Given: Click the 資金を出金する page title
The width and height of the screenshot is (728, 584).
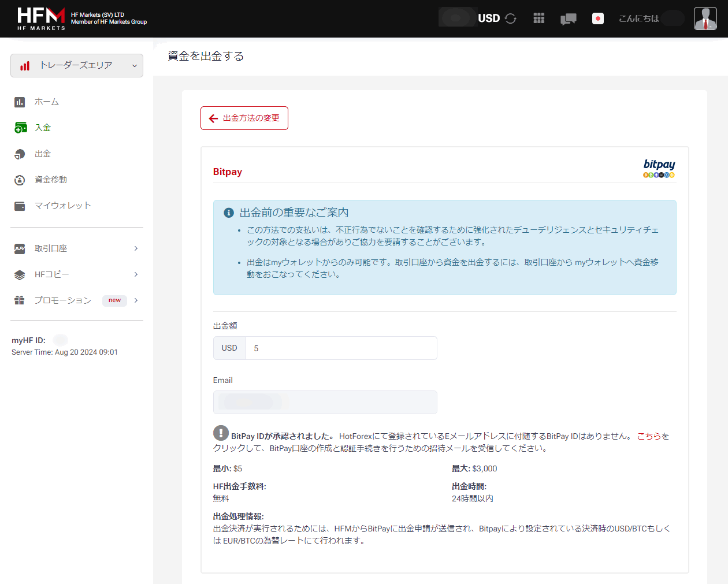Looking at the screenshot, I should click(206, 56).
